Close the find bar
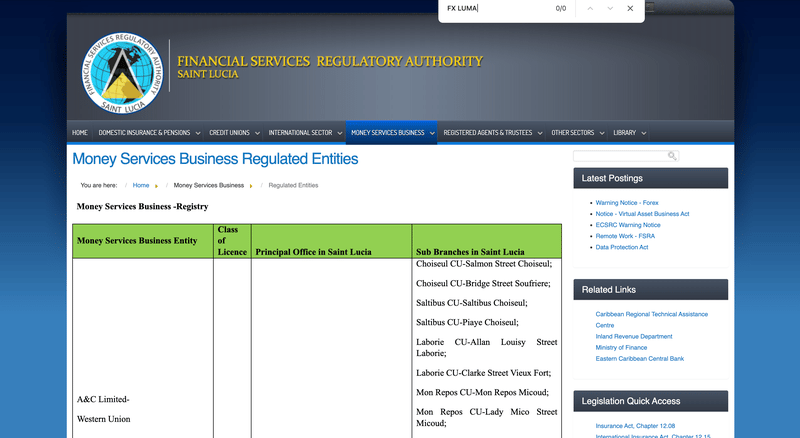 click(x=630, y=8)
